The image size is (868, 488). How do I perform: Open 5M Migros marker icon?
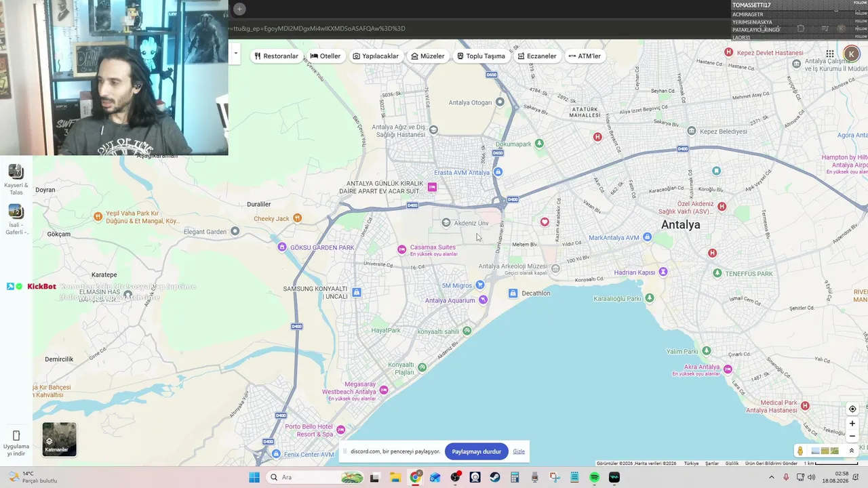(480, 285)
